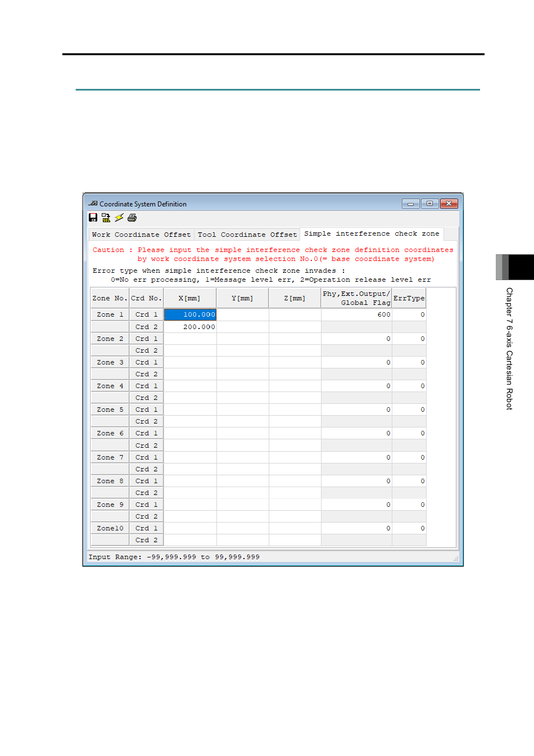Click Zone 5 ErrType cell
The width and height of the screenshot is (534, 756).
point(409,409)
